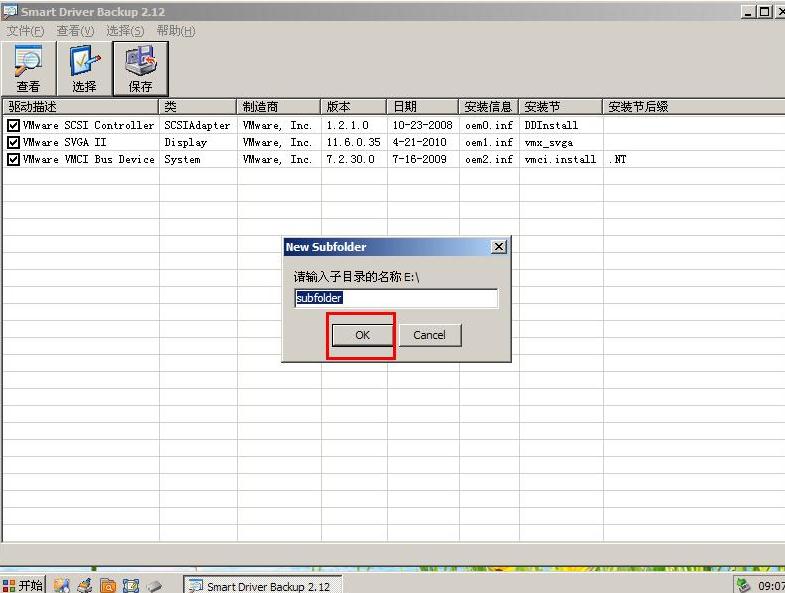Click the DDInstall cell
Image resolution: width=785 pixels, height=593 pixels.
tap(551, 125)
